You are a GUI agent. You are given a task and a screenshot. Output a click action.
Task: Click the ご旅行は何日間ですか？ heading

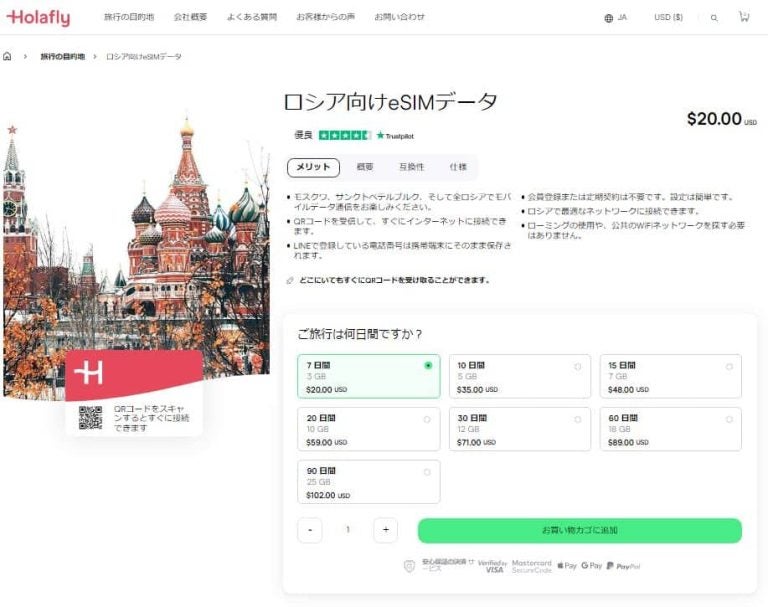(x=360, y=335)
